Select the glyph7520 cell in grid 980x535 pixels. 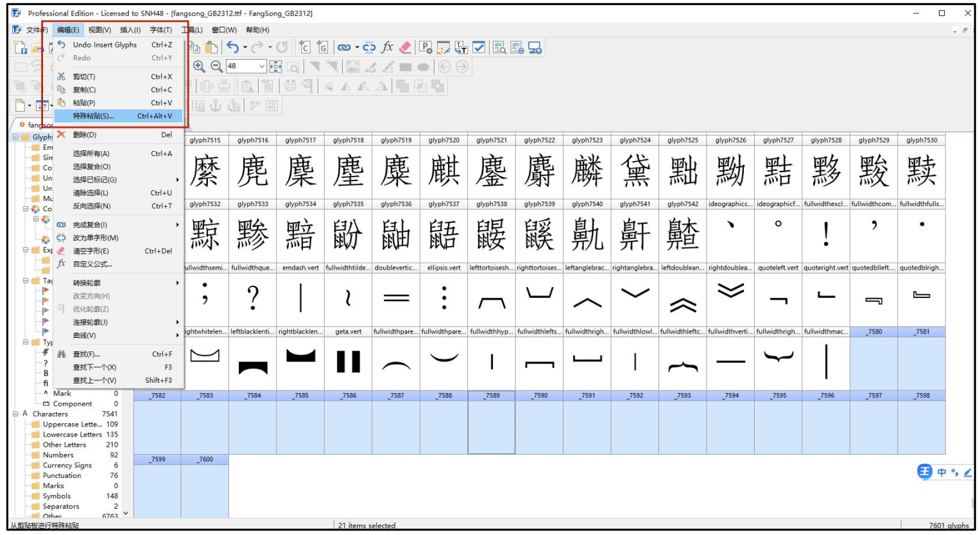(444, 171)
